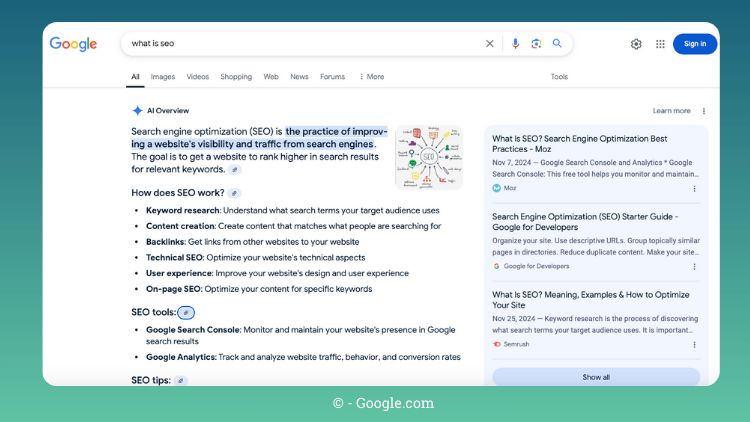This screenshot has width=750, height=422.
Task: Click link icon beside 'SEO tips:'
Action: pos(180,381)
